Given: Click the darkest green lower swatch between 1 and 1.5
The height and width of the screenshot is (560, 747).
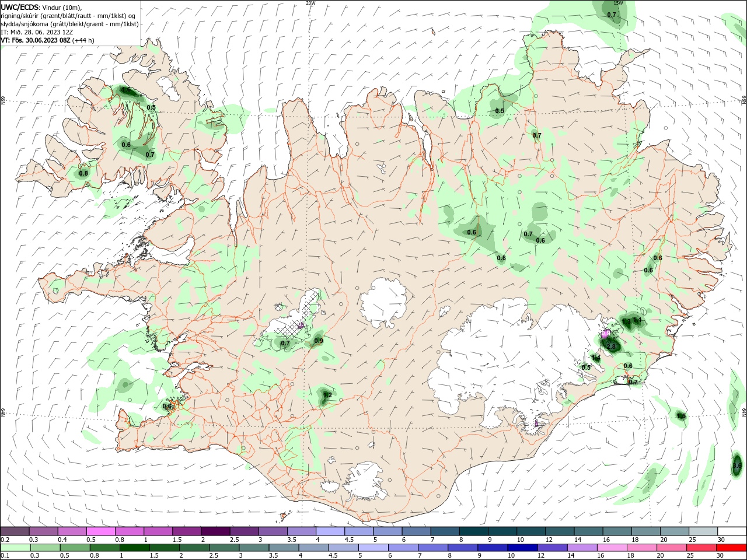Looking at the screenshot, I should tap(135, 548).
